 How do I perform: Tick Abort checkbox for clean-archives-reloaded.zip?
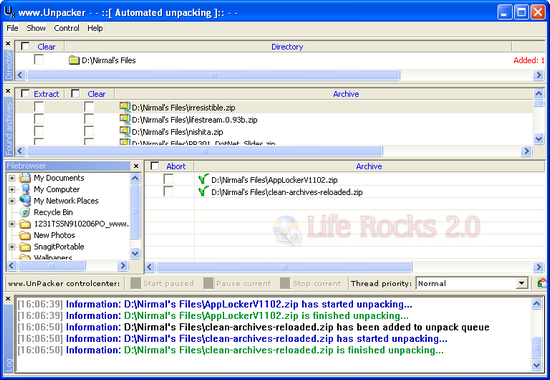coord(169,192)
